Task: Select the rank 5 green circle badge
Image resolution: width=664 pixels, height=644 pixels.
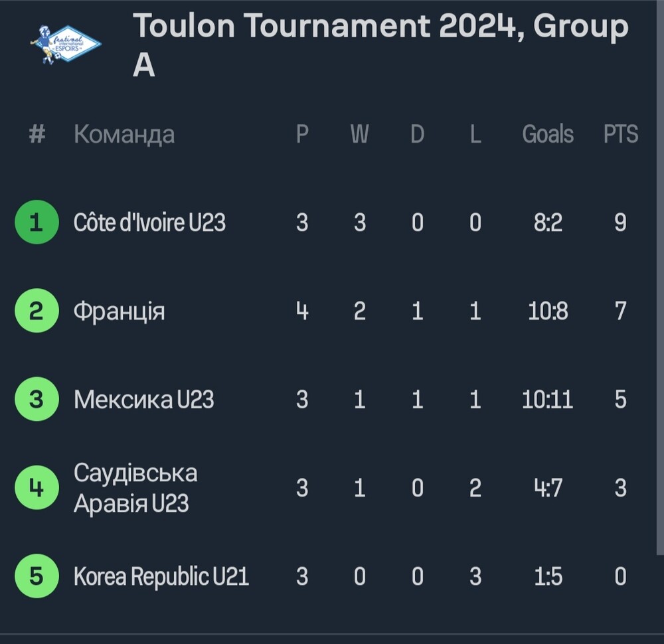Action: pyautogui.click(x=37, y=576)
